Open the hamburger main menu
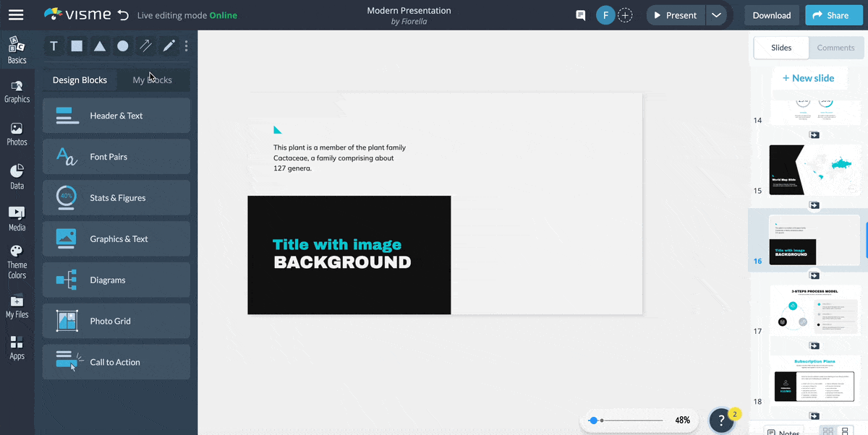The height and width of the screenshot is (435, 868). point(16,15)
